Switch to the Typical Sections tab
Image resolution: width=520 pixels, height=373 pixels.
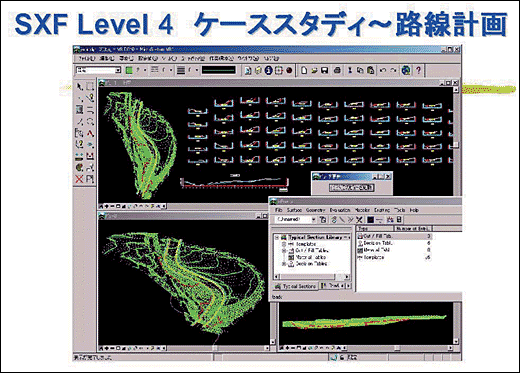click(295, 286)
